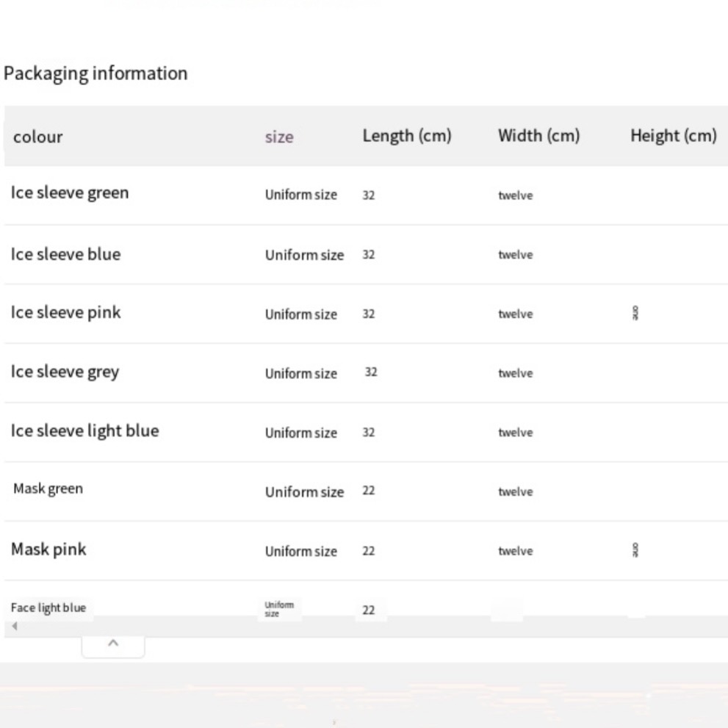Image resolution: width=728 pixels, height=728 pixels.
Task: Select the 'Mask green' row label
Action: 48,489
